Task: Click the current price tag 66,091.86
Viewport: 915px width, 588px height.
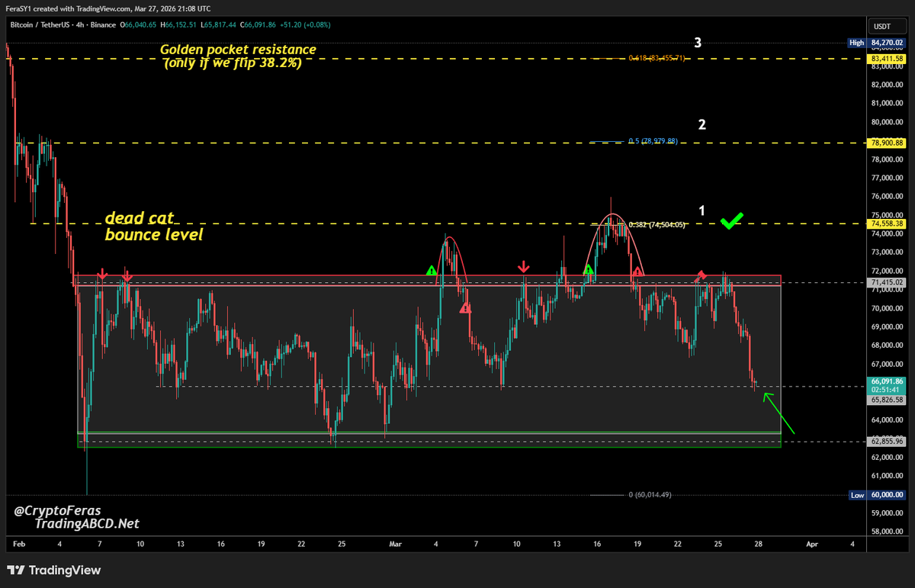Action: [888, 381]
